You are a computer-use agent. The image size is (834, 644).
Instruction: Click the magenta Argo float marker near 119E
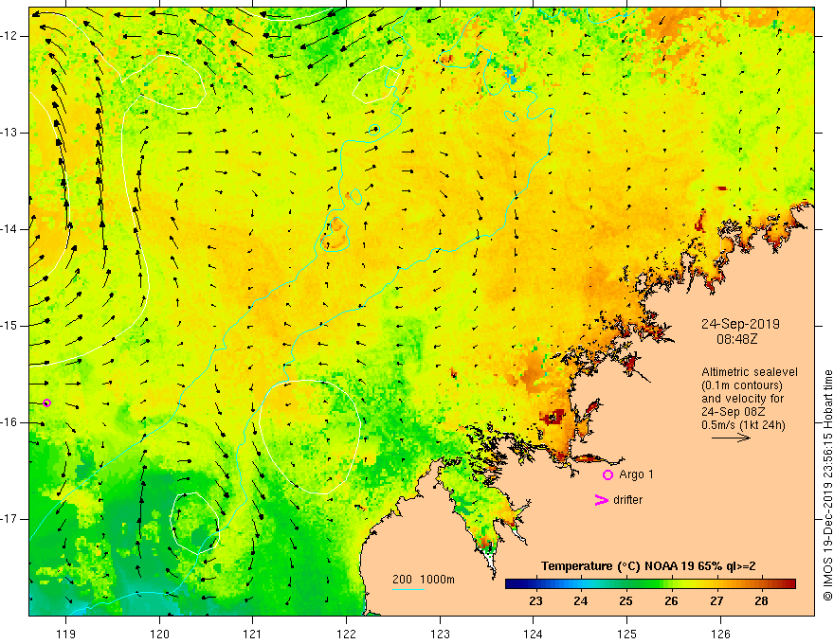(46, 402)
